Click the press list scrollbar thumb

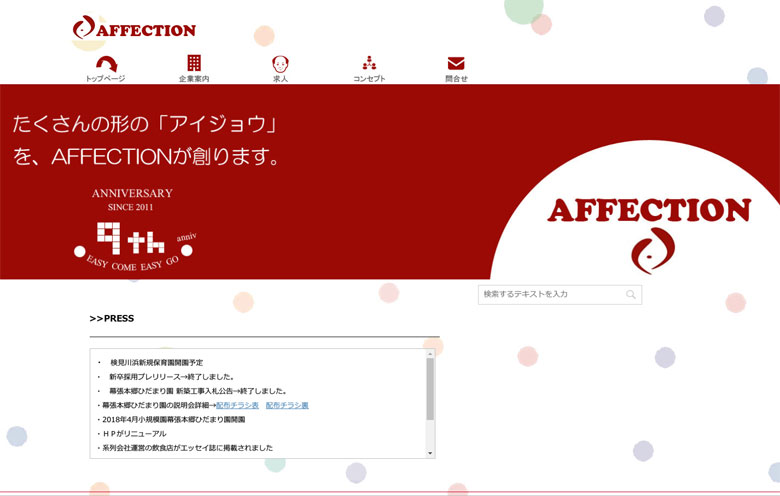pos(430,388)
